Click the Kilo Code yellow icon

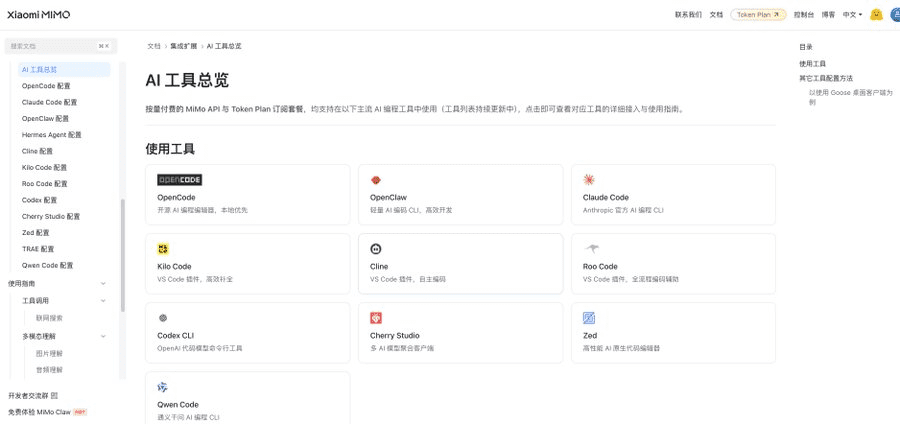[163, 249]
